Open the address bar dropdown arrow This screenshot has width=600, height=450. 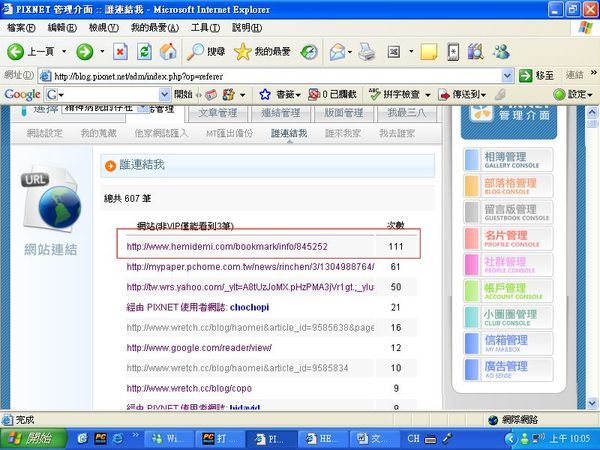tap(507, 76)
